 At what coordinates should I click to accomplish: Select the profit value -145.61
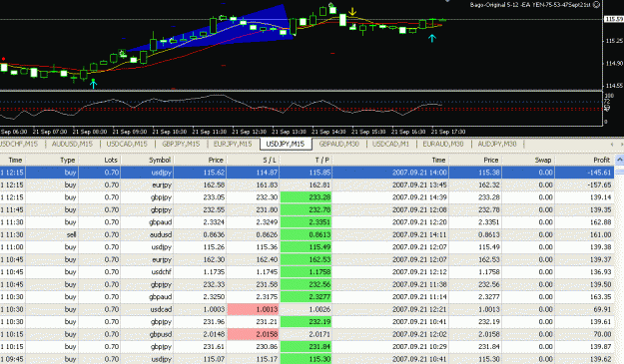(x=600, y=173)
